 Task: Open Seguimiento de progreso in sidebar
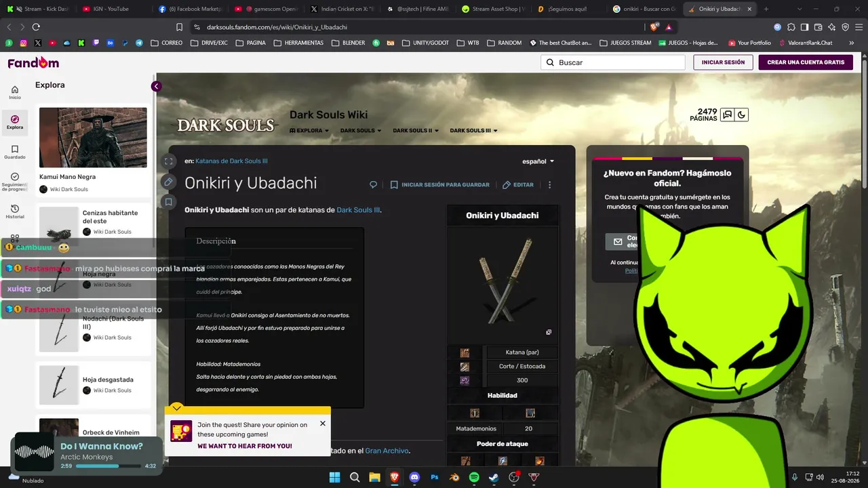click(x=15, y=182)
